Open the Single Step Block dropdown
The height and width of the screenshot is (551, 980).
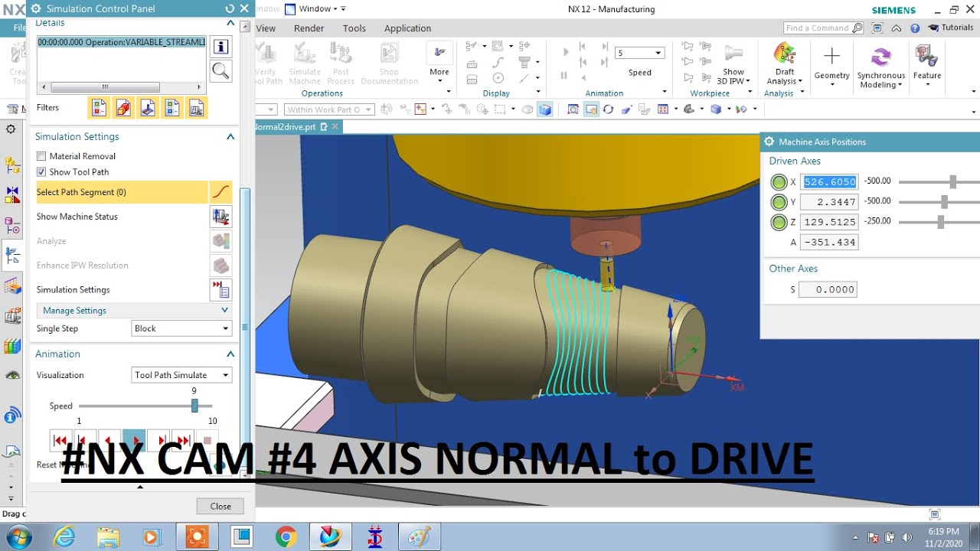coord(182,328)
